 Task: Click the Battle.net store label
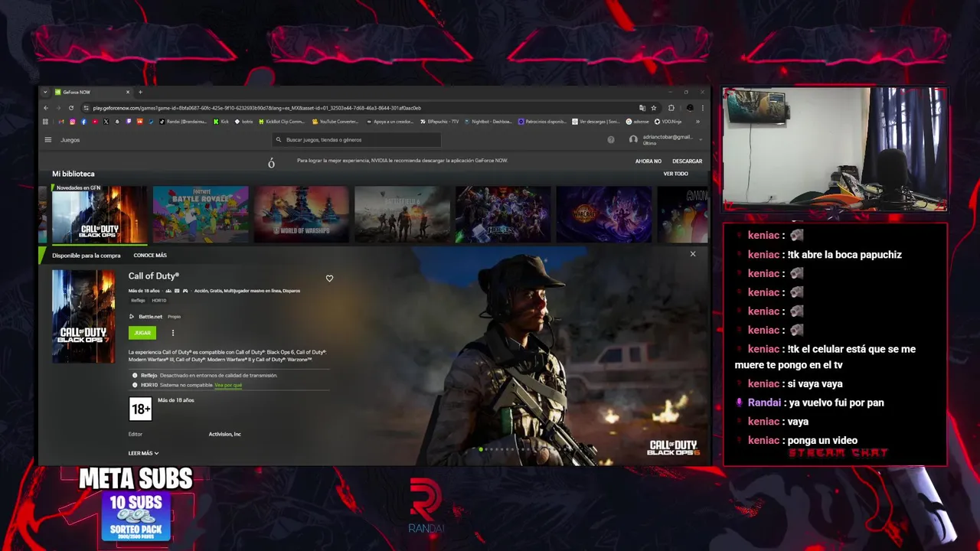pyautogui.click(x=150, y=317)
